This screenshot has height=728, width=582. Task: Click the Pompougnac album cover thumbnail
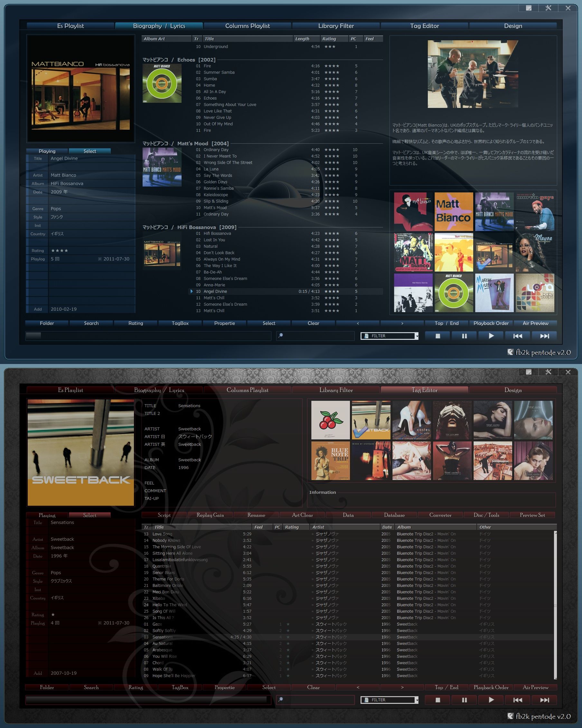(x=493, y=461)
